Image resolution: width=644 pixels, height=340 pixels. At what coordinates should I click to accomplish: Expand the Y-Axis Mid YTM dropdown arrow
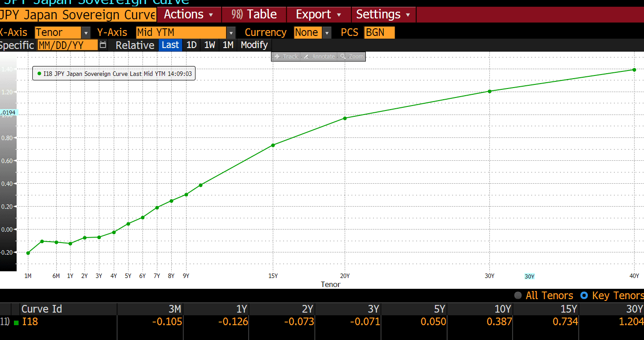tap(231, 33)
